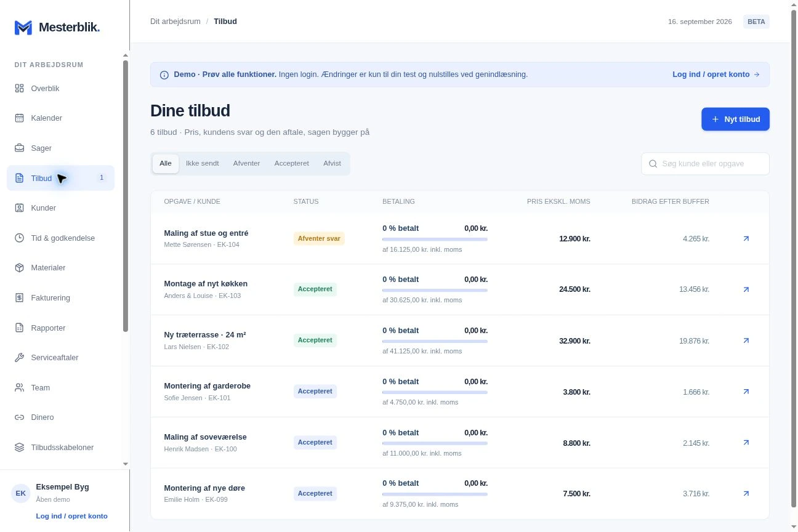Click the Pris ekskl. moms column header
Screen dimensions: 798x532
click(x=558, y=201)
